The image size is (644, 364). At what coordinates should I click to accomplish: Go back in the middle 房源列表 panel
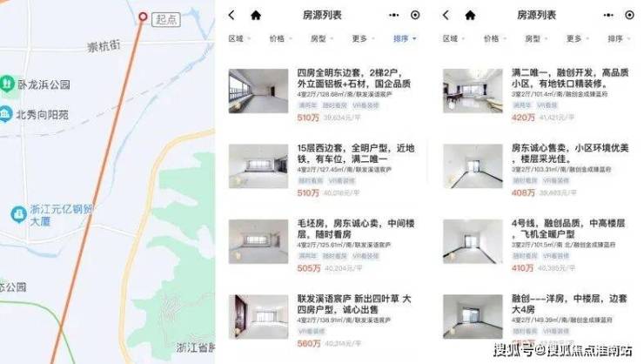pos(231,16)
